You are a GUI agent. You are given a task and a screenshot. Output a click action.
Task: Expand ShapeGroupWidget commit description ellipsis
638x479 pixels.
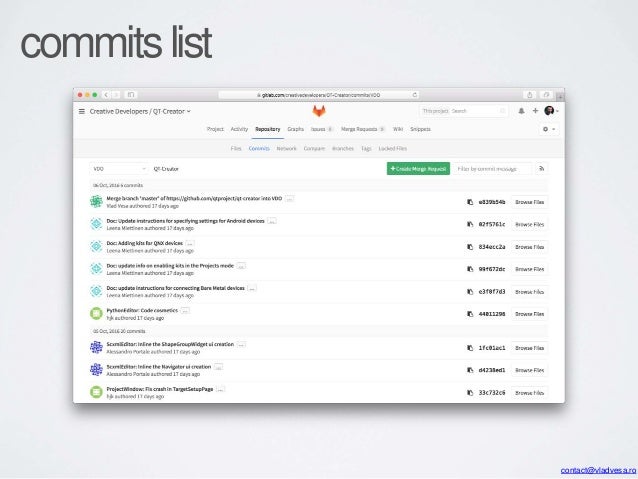pos(242,344)
